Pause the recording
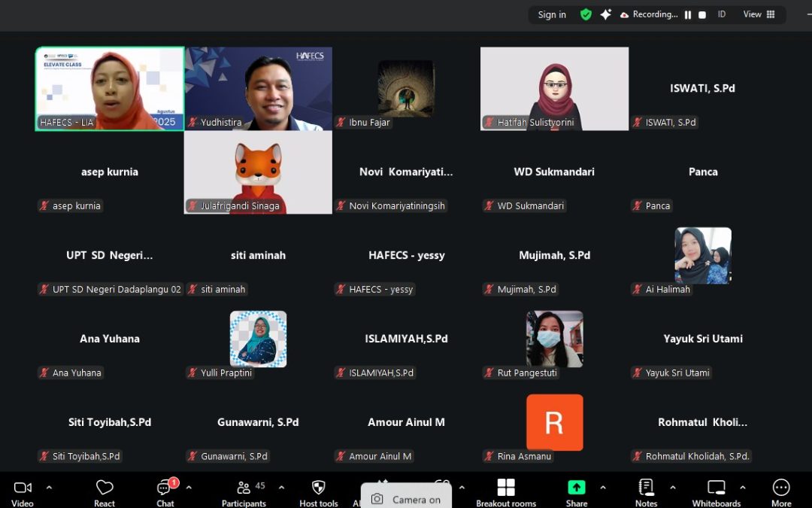 [688, 15]
